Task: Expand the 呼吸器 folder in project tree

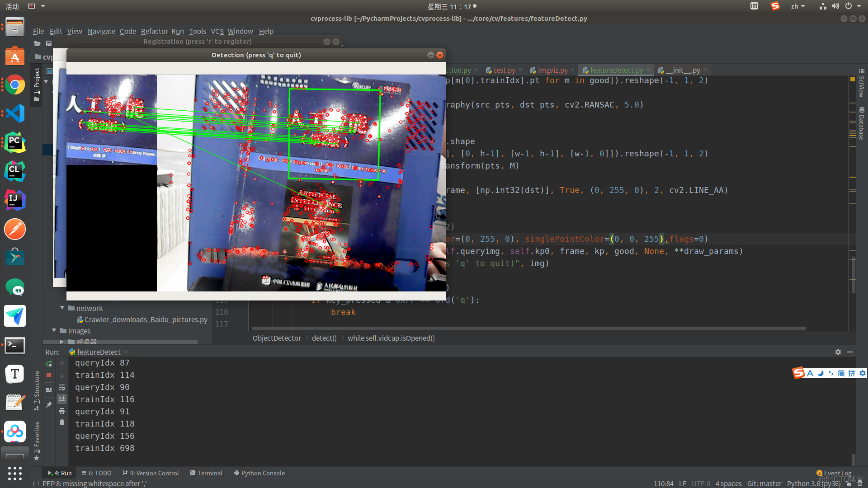Action: pyautogui.click(x=62, y=342)
